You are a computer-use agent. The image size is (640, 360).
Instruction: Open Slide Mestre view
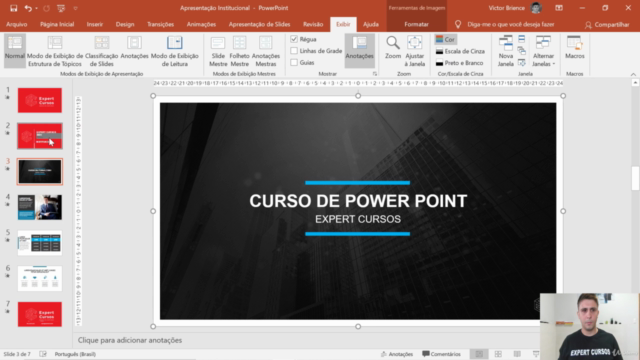pyautogui.click(x=218, y=51)
